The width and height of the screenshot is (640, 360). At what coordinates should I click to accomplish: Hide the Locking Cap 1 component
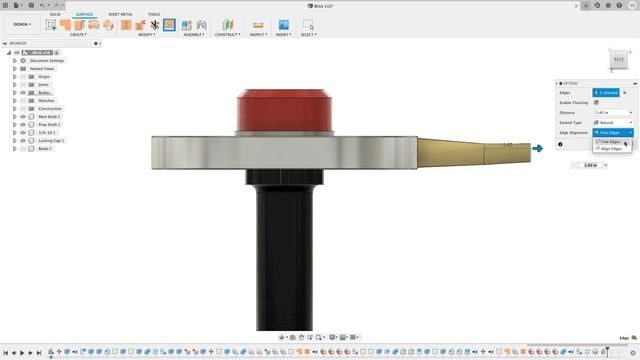pos(23,140)
